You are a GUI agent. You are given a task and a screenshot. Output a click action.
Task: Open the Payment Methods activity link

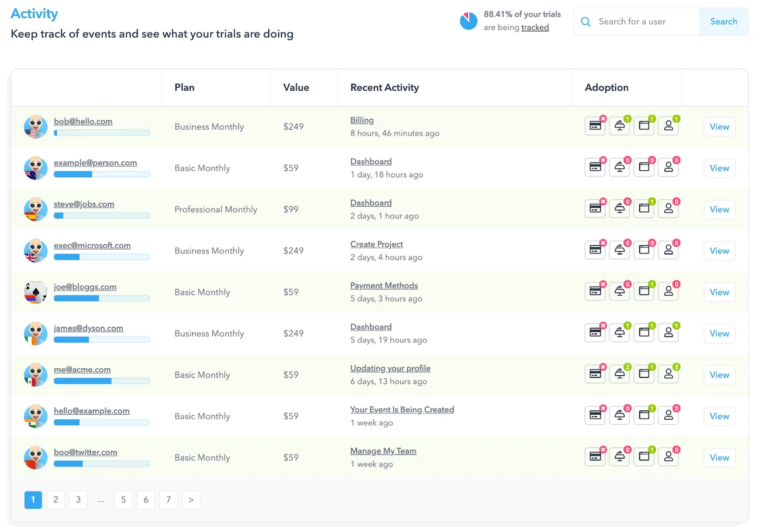click(384, 286)
